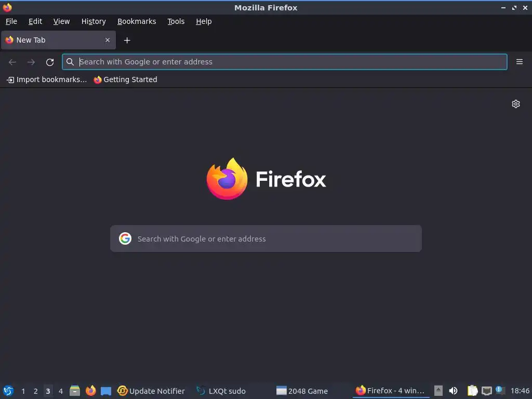The image size is (532, 399).
Task: Open the Firefox hamburger application menu
Action: click(520, 62)
